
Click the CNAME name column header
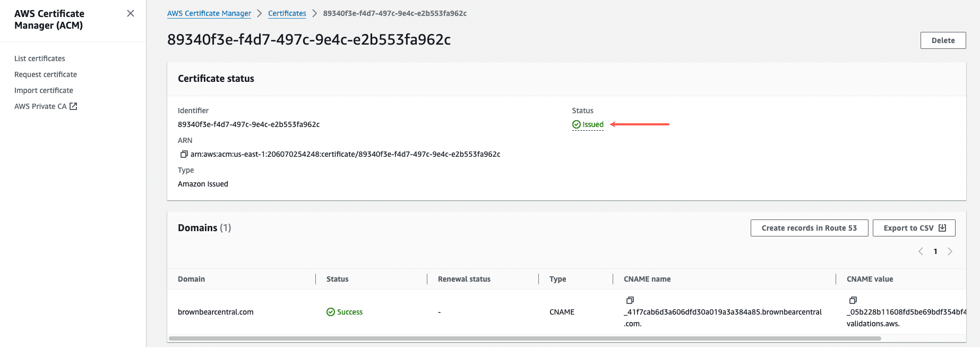647,279
